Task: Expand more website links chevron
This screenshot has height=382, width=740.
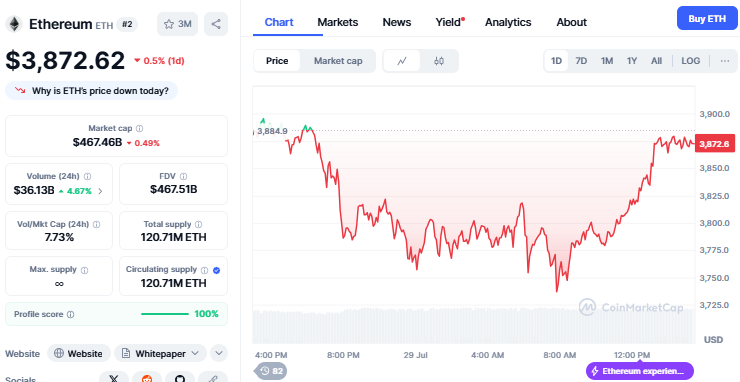Action: [219, 353]
